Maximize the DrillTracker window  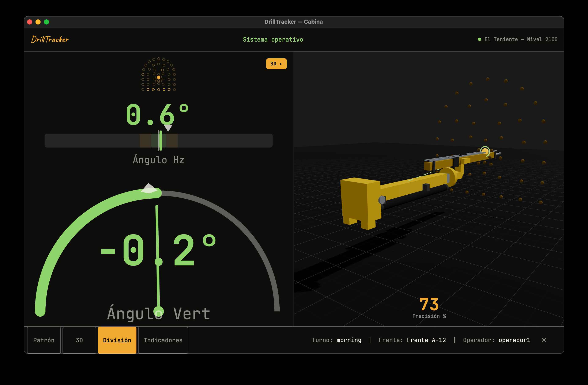pyautogui.click(x=46, y=22)
